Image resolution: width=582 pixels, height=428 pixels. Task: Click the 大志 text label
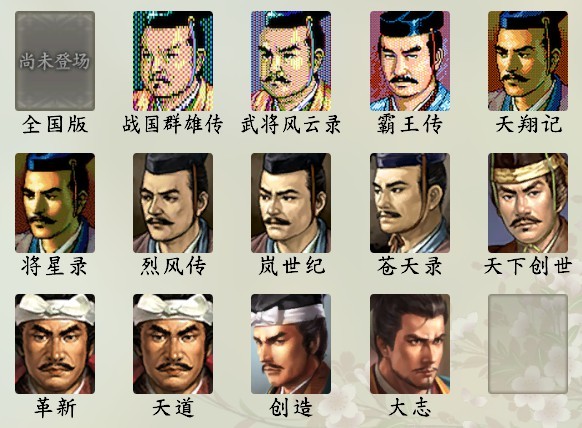(410, 408)
